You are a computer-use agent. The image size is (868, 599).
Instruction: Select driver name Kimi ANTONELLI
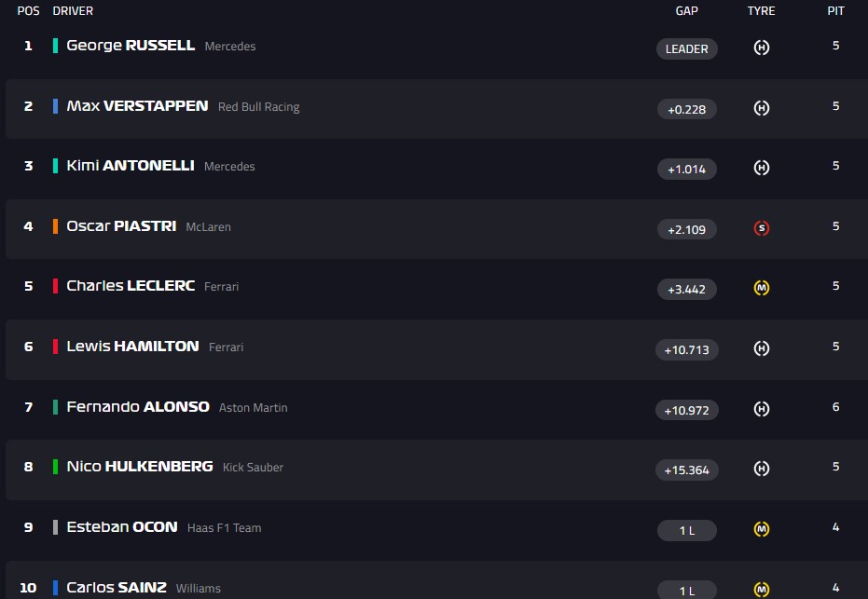pyautogui.click(x=131, y=166)
